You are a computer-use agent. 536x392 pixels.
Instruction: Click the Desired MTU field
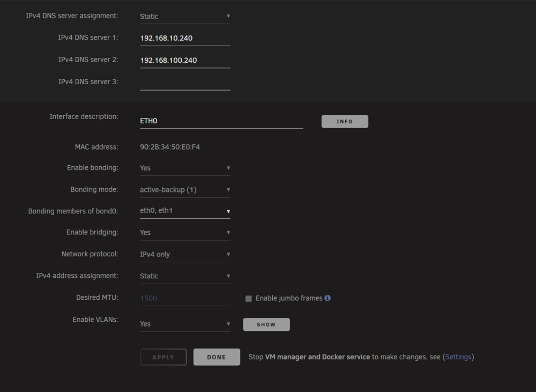coord(185,298)
